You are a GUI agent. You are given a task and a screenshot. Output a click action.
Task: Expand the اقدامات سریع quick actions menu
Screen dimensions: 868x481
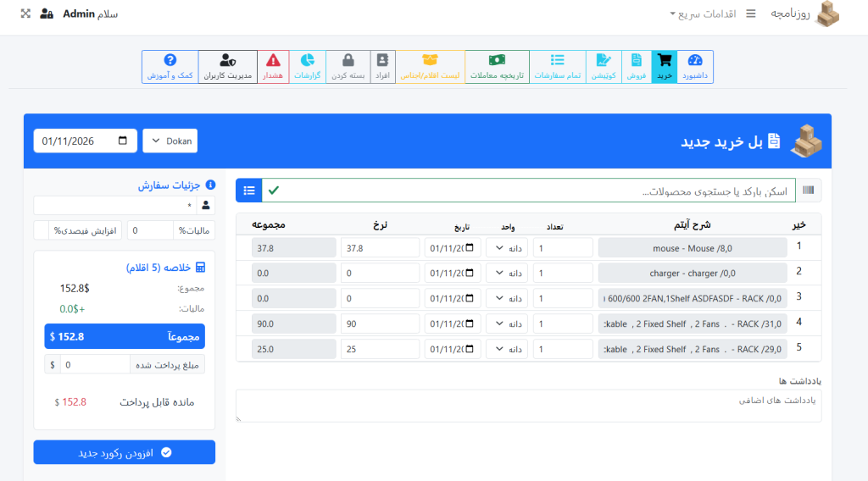tap(703, 14)
